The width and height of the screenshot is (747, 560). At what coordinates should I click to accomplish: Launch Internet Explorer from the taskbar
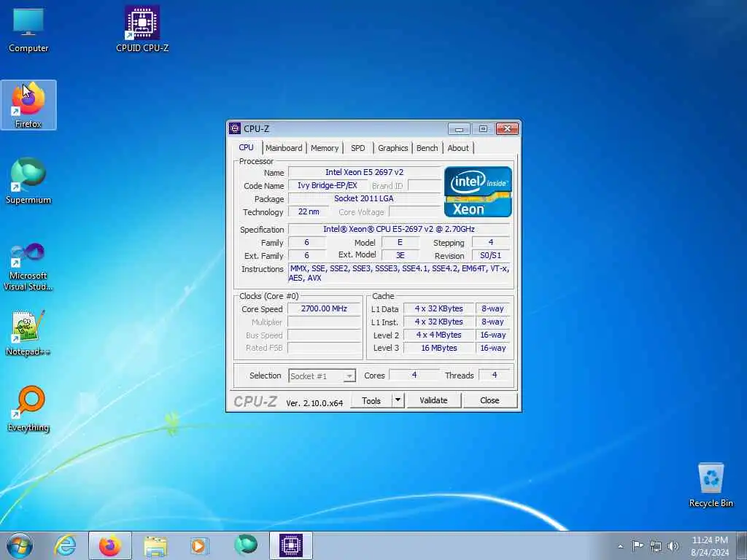65,545
